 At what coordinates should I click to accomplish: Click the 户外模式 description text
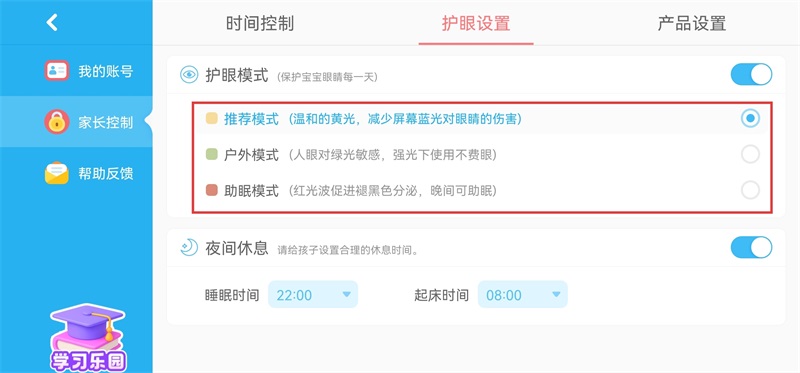pos(392,155)
